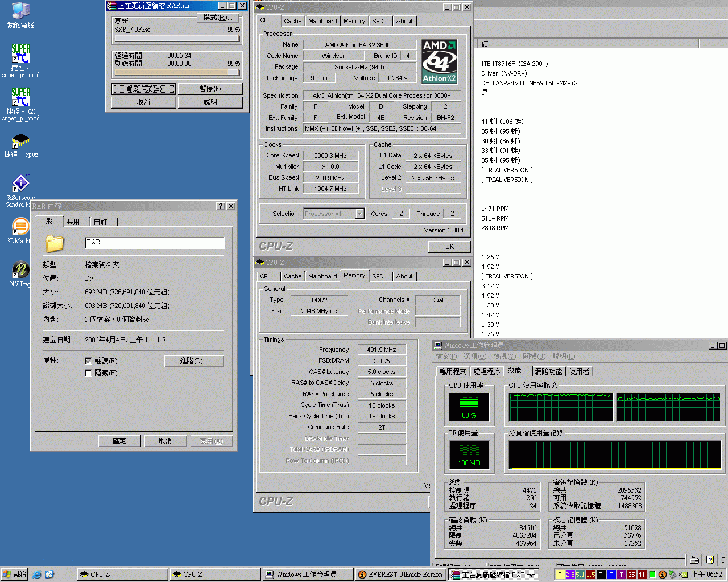Image resolution: width=728 pixels, height=582 pixels.
Task: Open 使用者 tab in Task Manager
Action: tap(580, 371)
